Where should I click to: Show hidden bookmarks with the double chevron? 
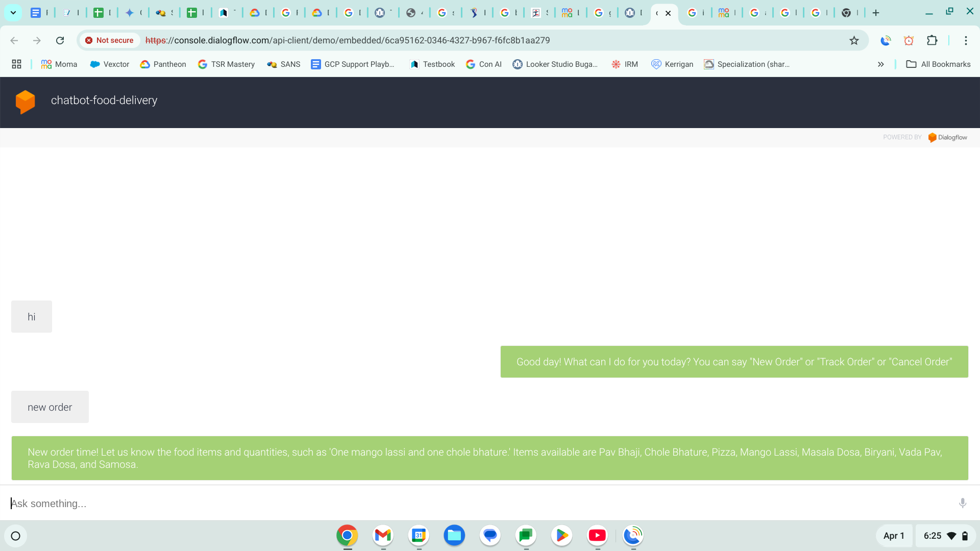click(x=880, y=64)
